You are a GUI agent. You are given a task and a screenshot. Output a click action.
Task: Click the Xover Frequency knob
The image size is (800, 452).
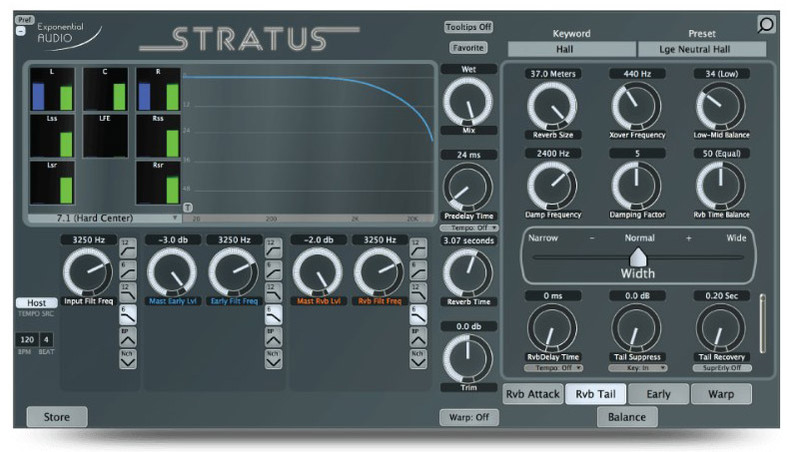click(636, 106)
